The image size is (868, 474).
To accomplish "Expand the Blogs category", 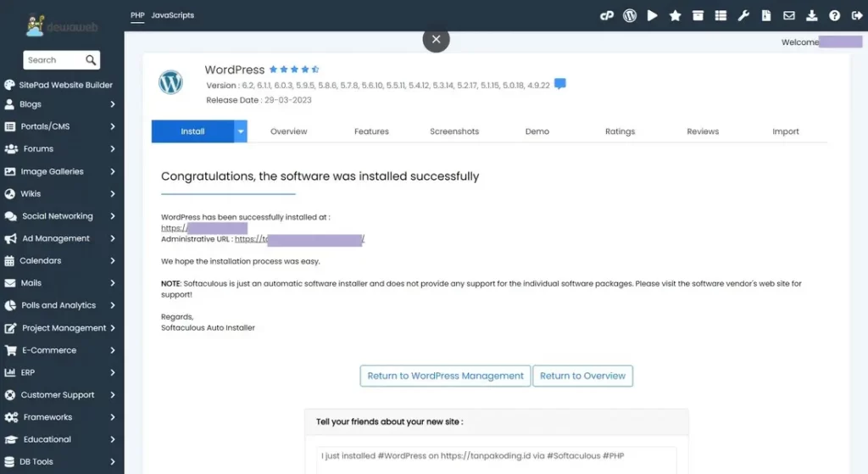I will [60, 104].
